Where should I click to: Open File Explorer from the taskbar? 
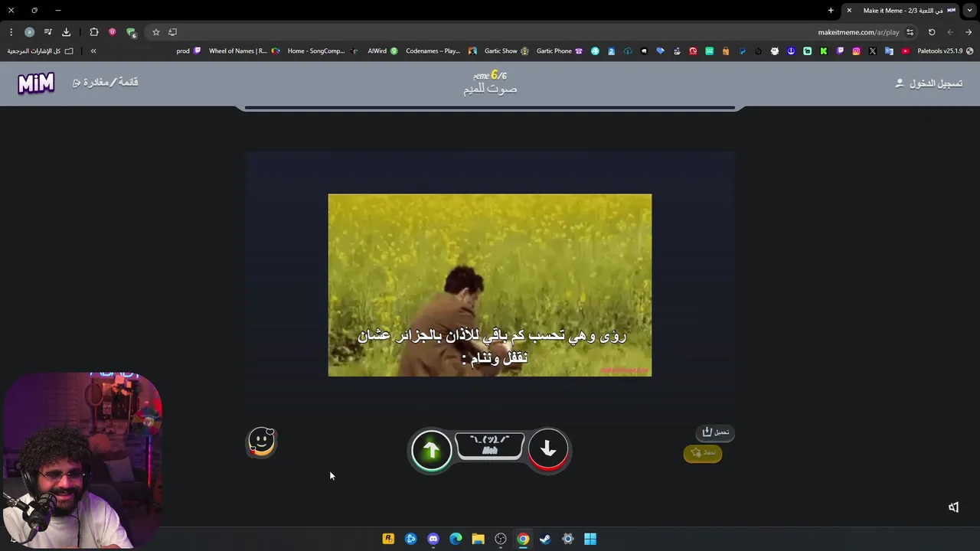click(x=478, y=539)
